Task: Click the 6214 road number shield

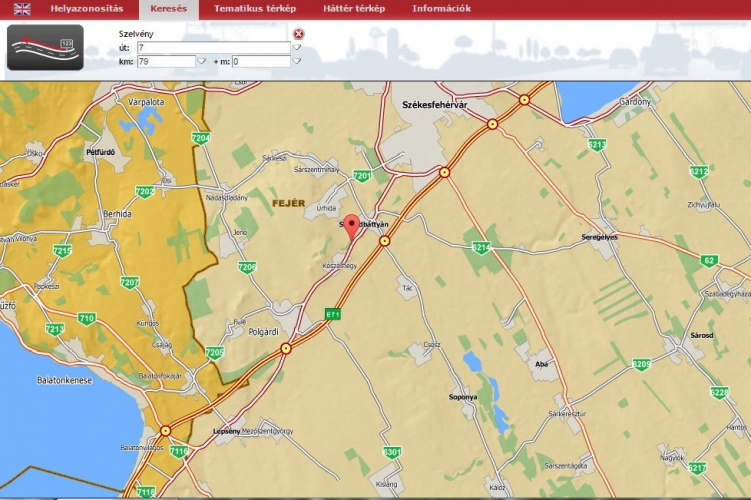Action: click(482, 247)
